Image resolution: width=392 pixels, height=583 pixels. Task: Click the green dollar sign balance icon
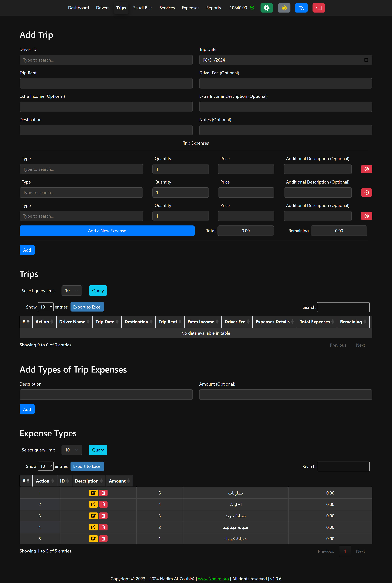(252, 8)
